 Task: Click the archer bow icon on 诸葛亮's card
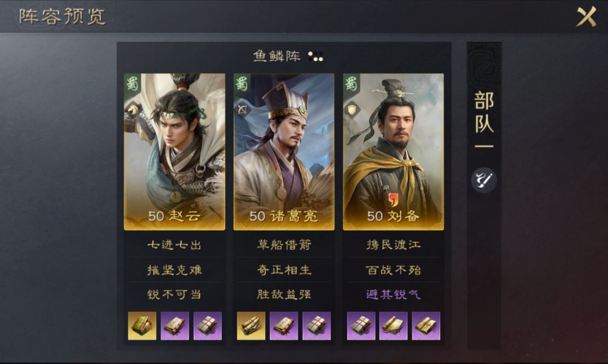(x=242, y=110)
